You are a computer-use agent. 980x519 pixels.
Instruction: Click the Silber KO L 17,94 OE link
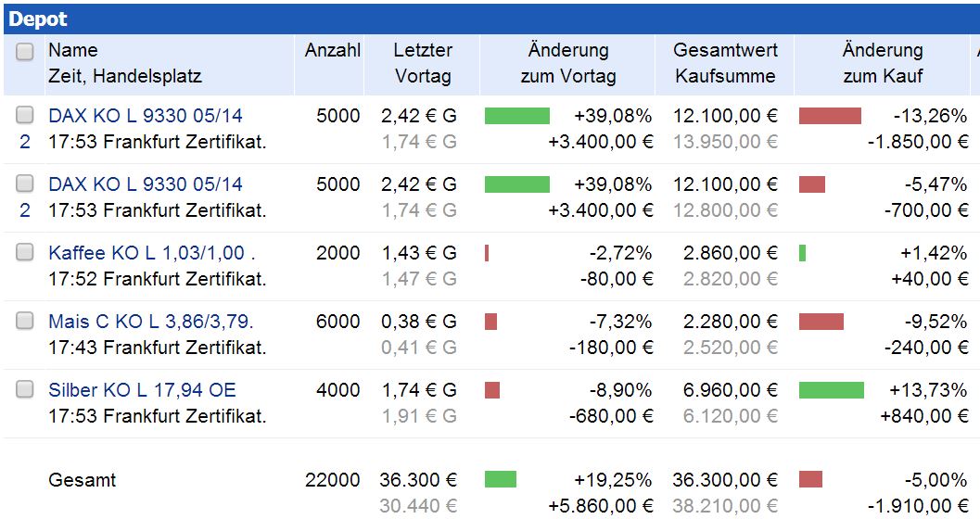tap(142, 389)
